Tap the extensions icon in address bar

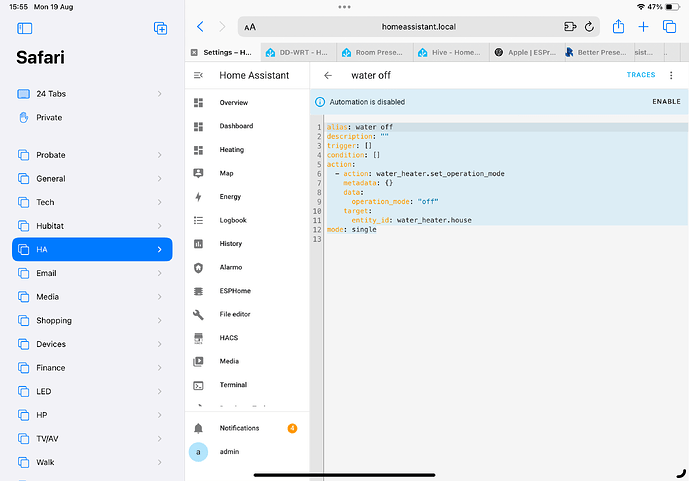(x=570, y=27)
